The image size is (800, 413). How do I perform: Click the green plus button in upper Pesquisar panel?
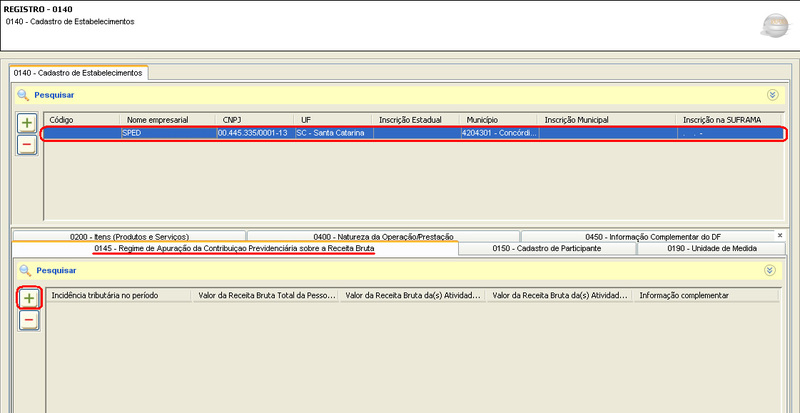[x=27, y=122]
